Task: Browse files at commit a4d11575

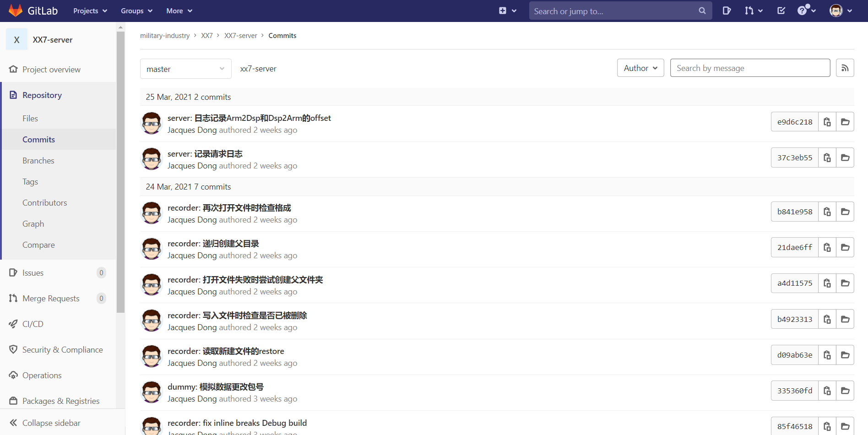Action: coord(845,283)
